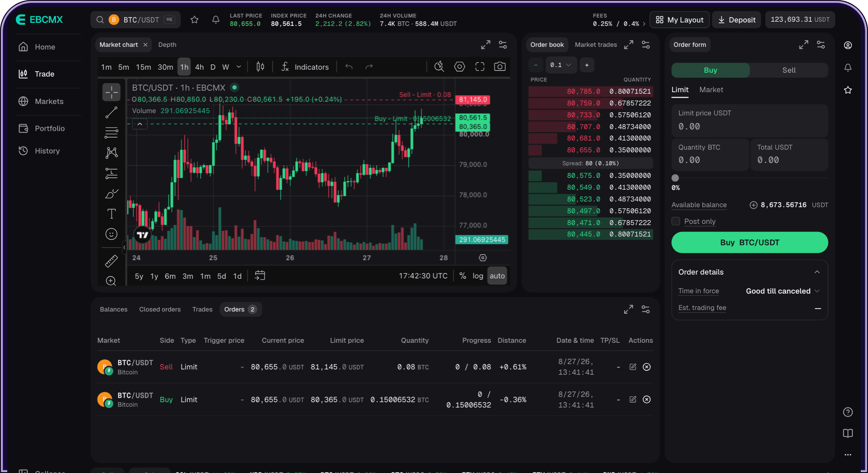Open the Closed orders tab
868x473 pixels.
click(160, 310)
